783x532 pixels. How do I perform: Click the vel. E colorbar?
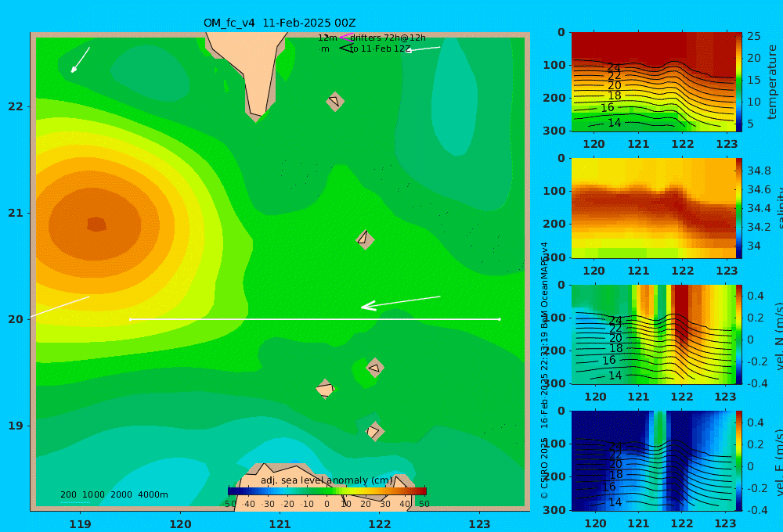pos(739,461)
